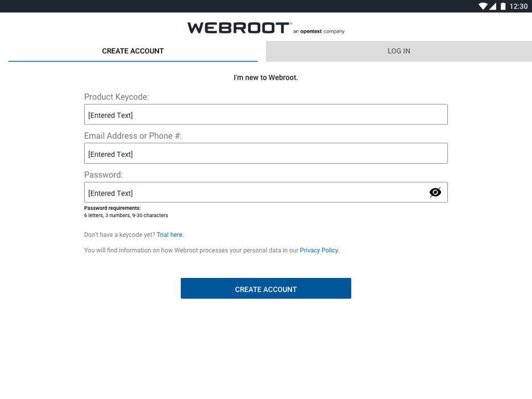Click the "Email Address or Phone #:" label
Viewport: 532px width, 399px height.
point(133,136)
